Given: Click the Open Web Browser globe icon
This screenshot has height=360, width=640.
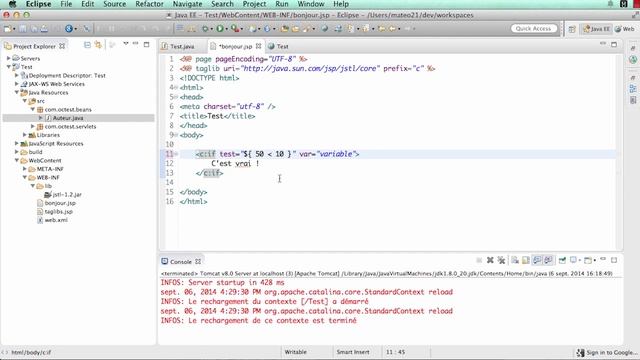Looking at the screenshot, I should 325,29.
